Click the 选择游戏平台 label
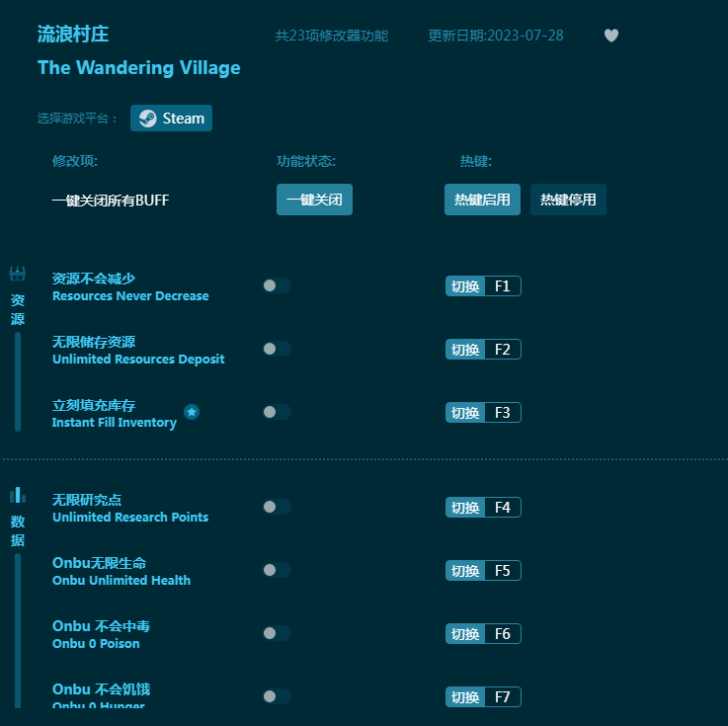Viewport: 728px width, 726px height. 77,119
